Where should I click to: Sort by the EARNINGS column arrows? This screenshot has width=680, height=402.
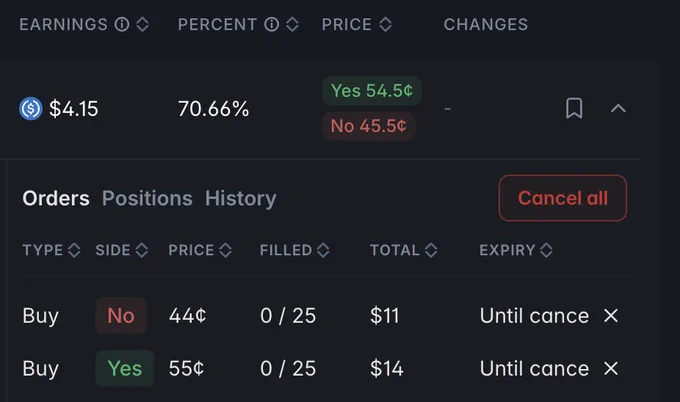pos(143,24)
